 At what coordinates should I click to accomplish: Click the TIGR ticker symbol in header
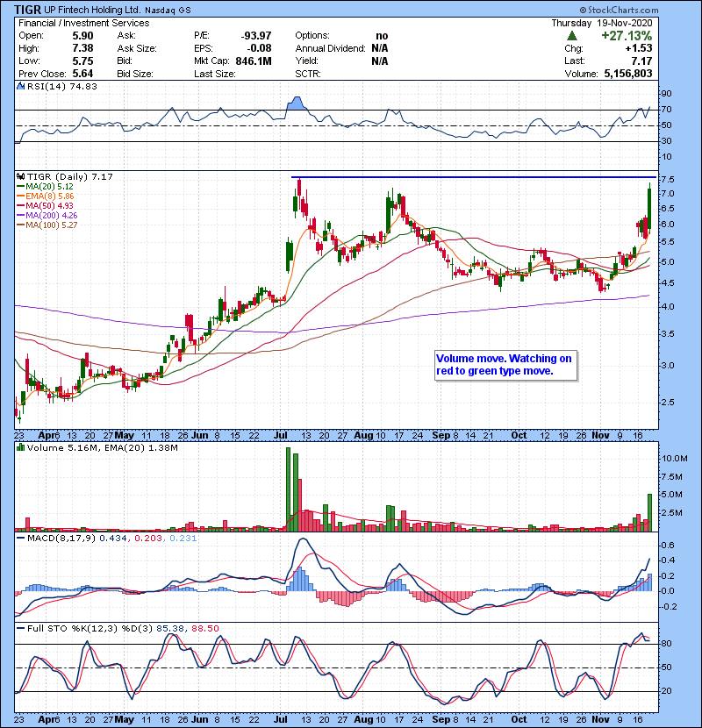point(27,10)
